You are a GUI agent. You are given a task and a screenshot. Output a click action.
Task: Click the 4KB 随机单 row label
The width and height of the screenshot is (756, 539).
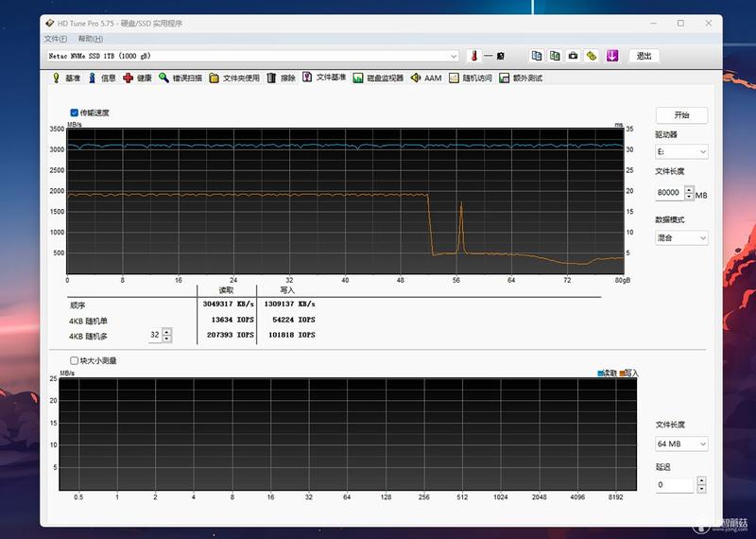click(x=88, y=321)
